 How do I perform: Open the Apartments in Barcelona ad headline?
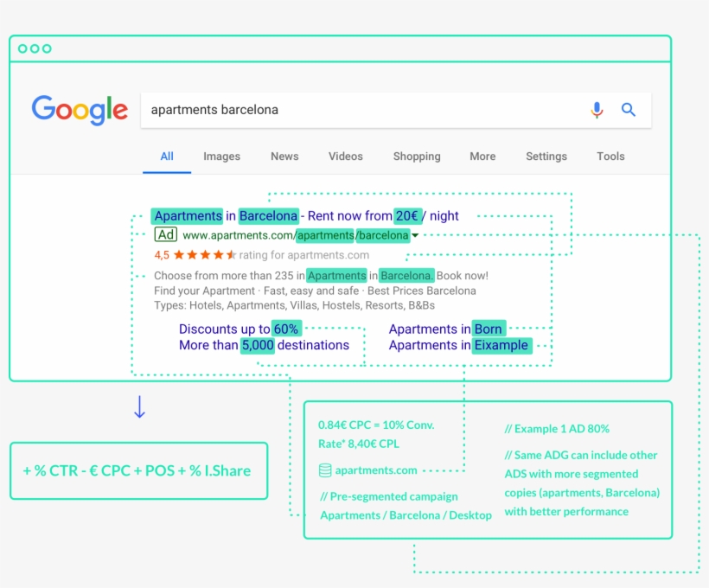coord(306,216)
